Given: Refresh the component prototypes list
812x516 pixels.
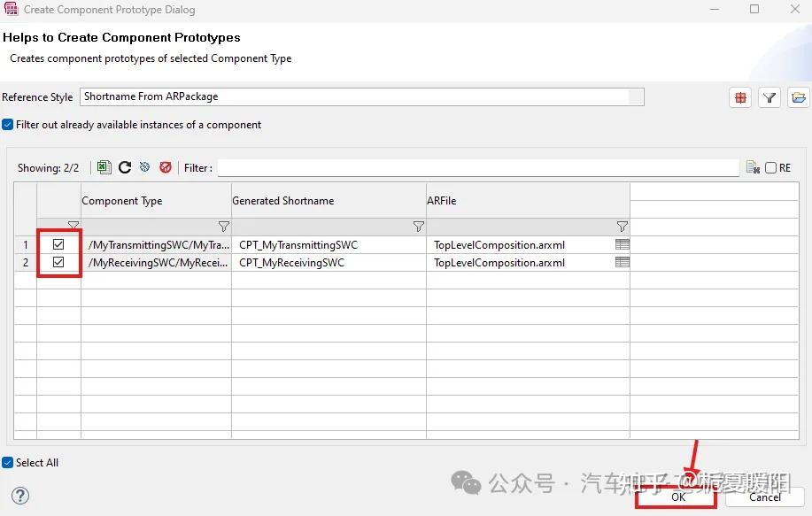Looking at the screenshot, I should pos(124,167).
